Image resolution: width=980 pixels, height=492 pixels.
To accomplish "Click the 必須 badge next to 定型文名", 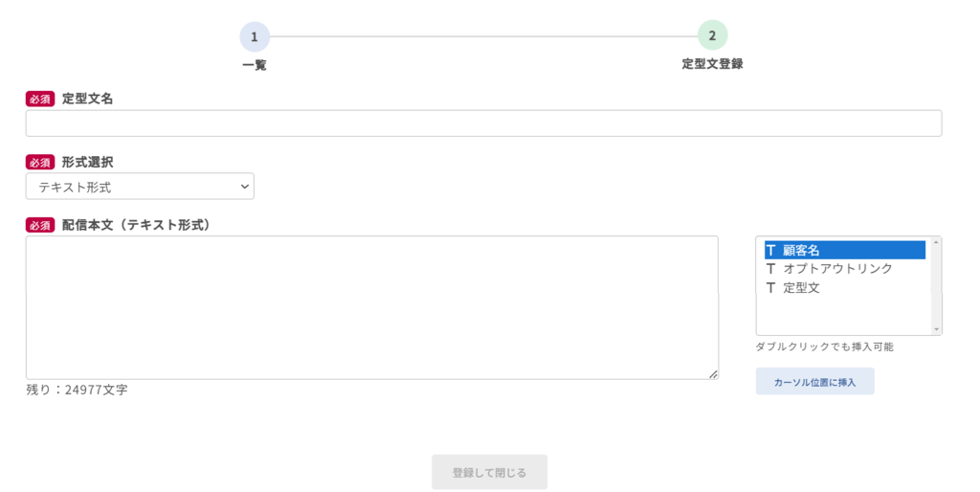I will click(x=40, y=99).
